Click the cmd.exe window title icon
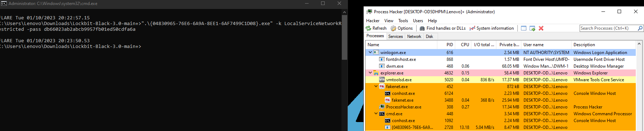Image resolution: width=644 pixels, height=131 pixels. point(4,4)
